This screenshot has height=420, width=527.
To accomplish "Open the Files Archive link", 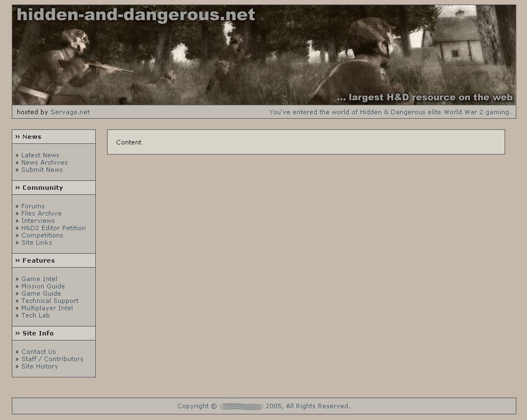I will [x=41, y=213].
